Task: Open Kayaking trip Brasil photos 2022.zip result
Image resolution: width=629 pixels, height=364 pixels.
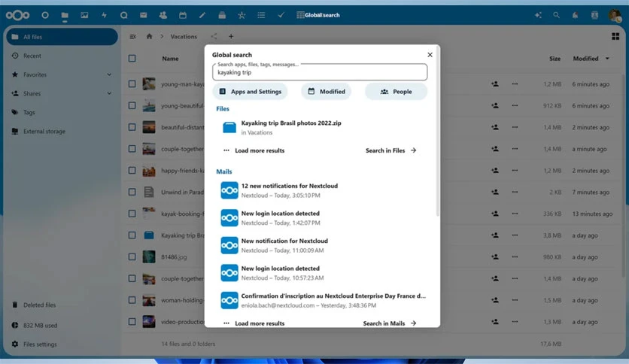Action: pos(320,128)
